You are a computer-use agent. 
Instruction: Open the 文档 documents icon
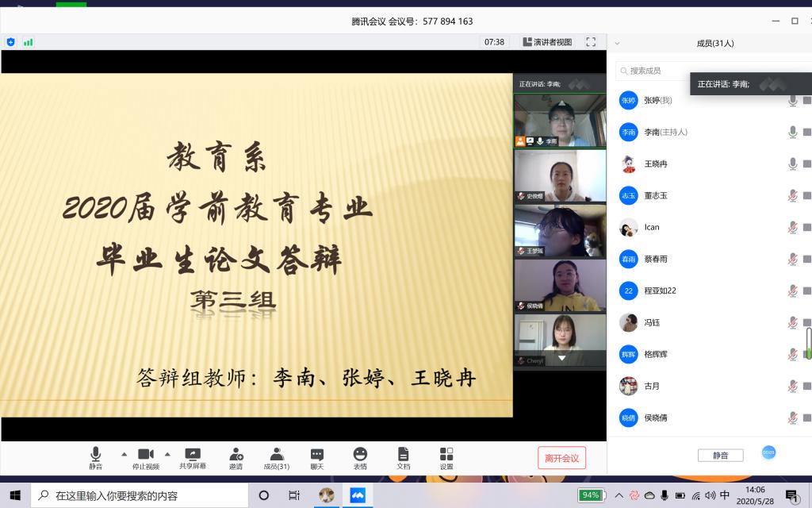(x=403, y=458)
